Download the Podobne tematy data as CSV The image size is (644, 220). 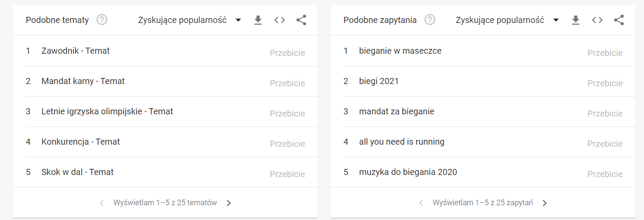(258, 20)
